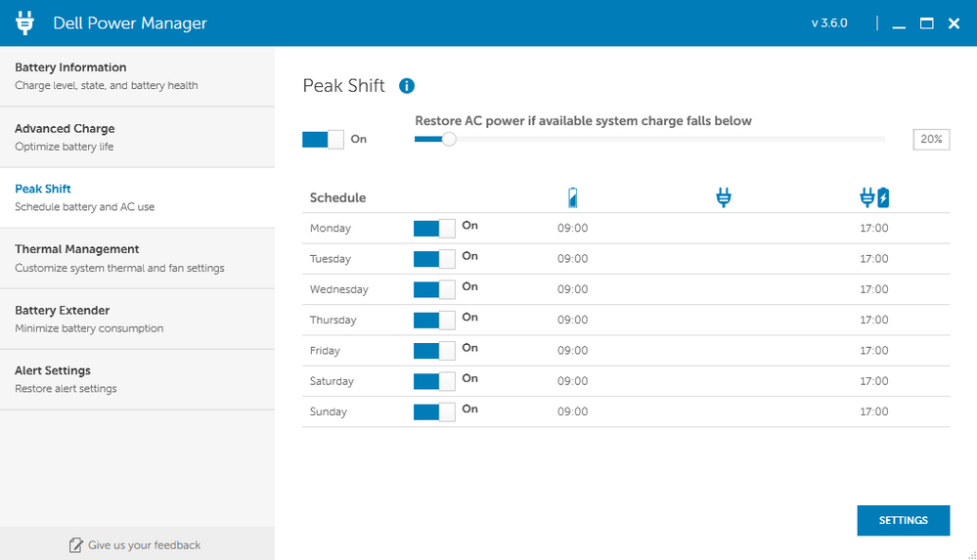Toggle Saturday schedule switch

434,380
